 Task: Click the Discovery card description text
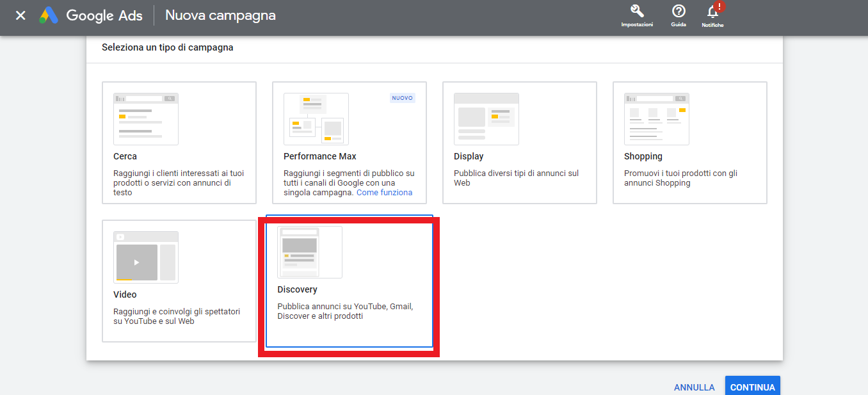tap(345, 311)
